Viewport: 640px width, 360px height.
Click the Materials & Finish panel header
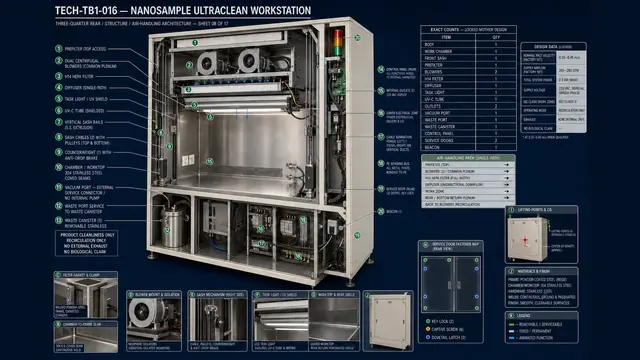[542, 271]
